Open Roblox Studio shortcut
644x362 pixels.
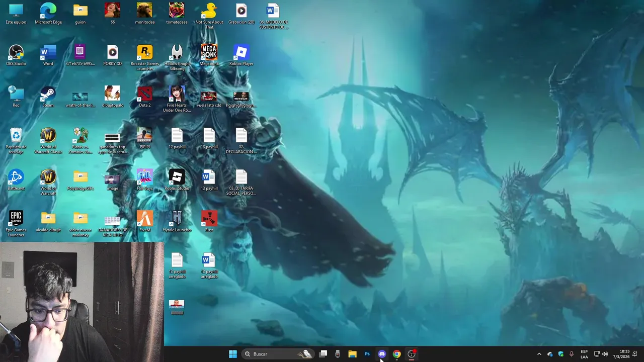point(177,180)
